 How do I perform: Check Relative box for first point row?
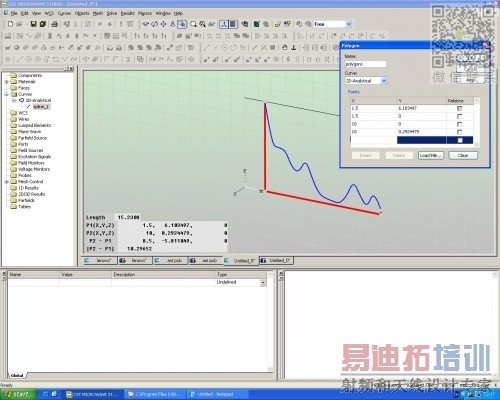(x=460, y=108)
